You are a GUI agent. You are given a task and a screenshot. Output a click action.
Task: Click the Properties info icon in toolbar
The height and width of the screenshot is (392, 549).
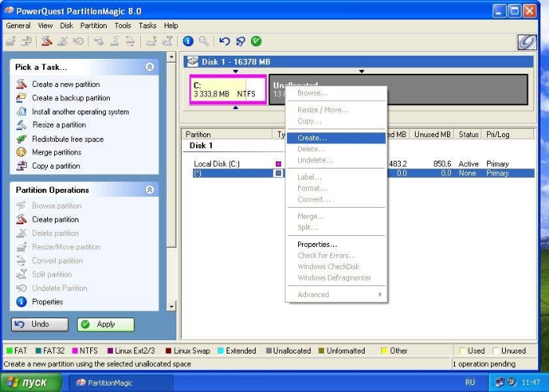tap(188, 42)
